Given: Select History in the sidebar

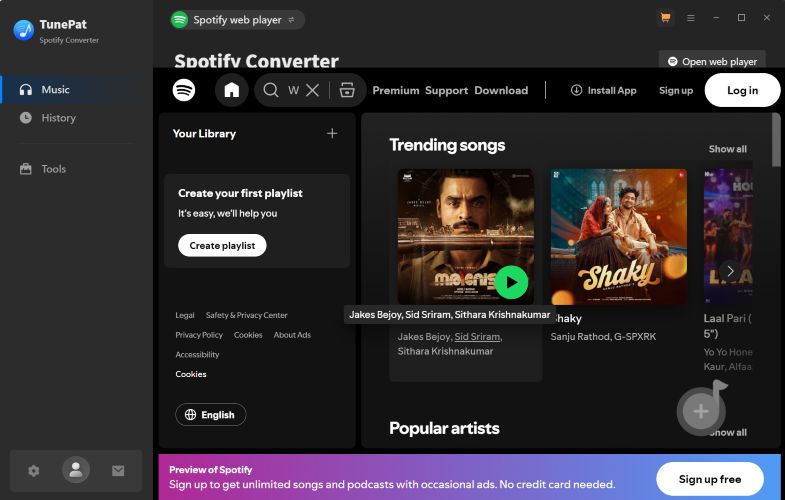Looking at the screenshot, I should (x=58, y=118).
